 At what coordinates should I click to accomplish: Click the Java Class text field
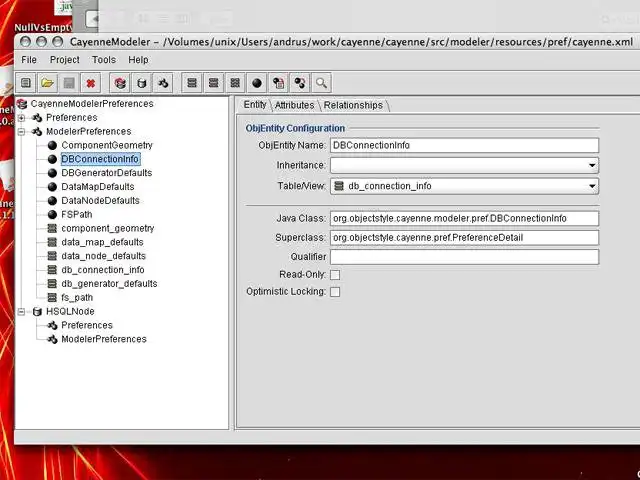coord(464,218)
